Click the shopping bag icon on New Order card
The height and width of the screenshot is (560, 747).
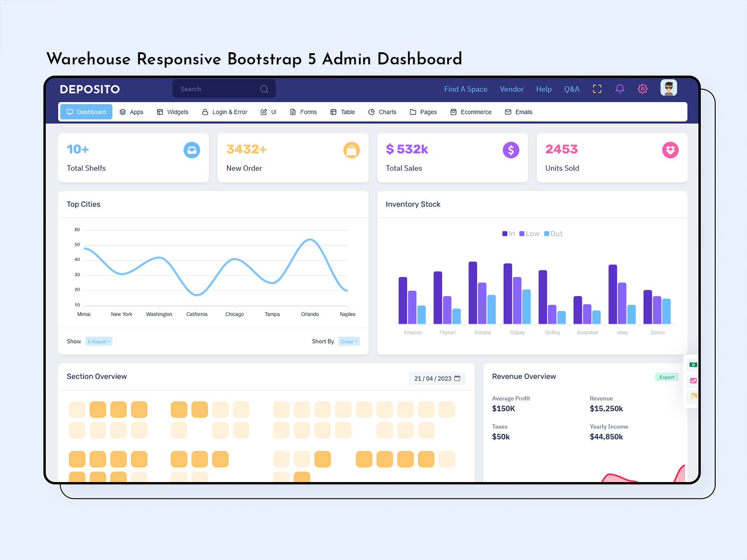tap(352, 150)
